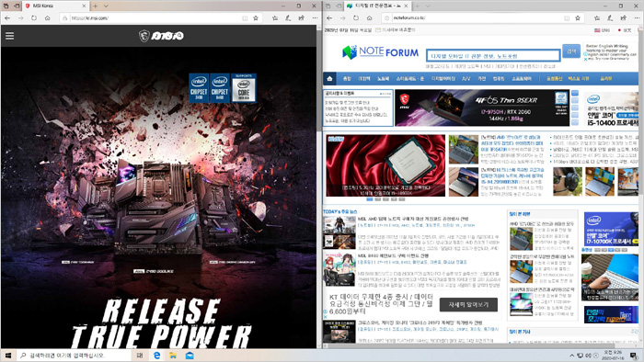Image resolution: width=644 pixels, height=362 pixels.
Task: Open File Explorer from the taskbar
Action: click(x=173, y=356)
